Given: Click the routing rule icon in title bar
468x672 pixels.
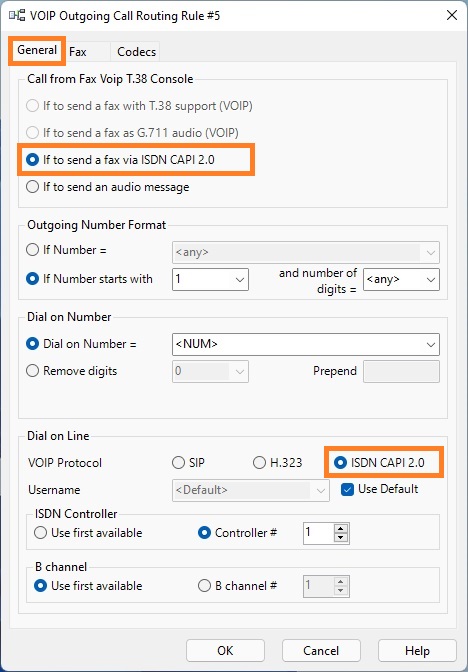Looking at the screenshot, I should coord(16,16).
